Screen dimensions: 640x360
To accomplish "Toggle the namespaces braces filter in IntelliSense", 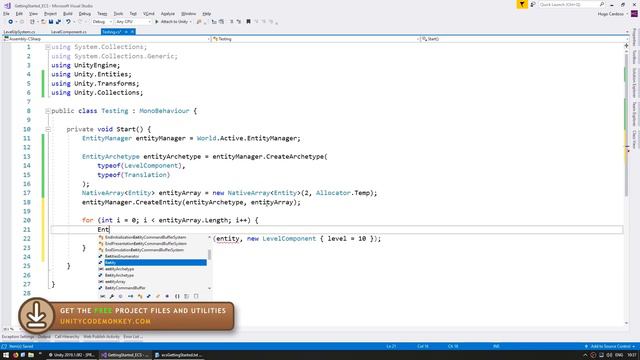I will click(x=177, y=296).
